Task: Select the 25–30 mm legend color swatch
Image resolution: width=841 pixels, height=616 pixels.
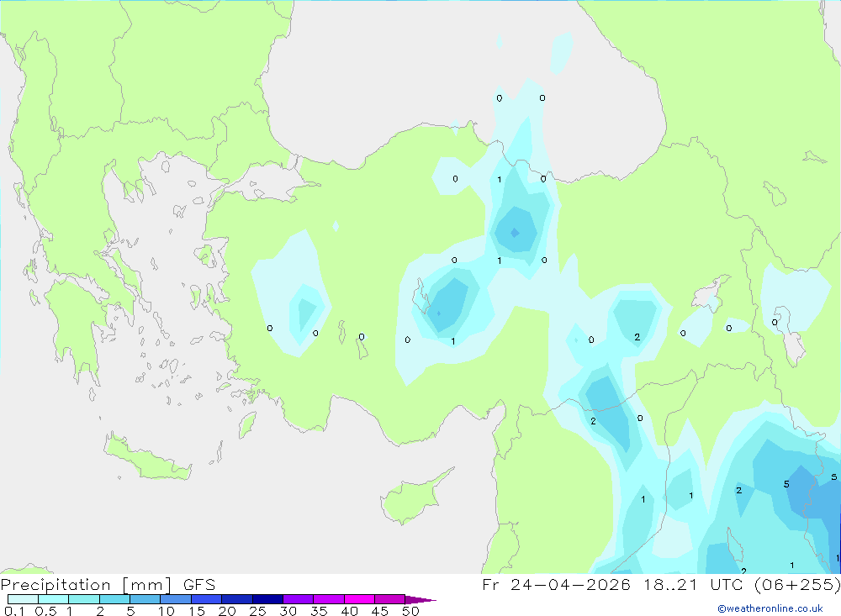Action: (x=267, y=599)
